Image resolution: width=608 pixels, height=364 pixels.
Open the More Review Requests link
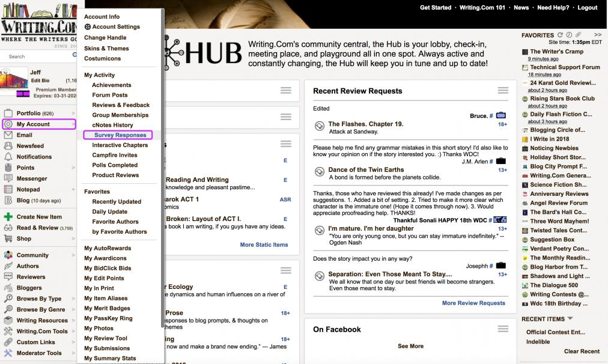click(473, 303)
